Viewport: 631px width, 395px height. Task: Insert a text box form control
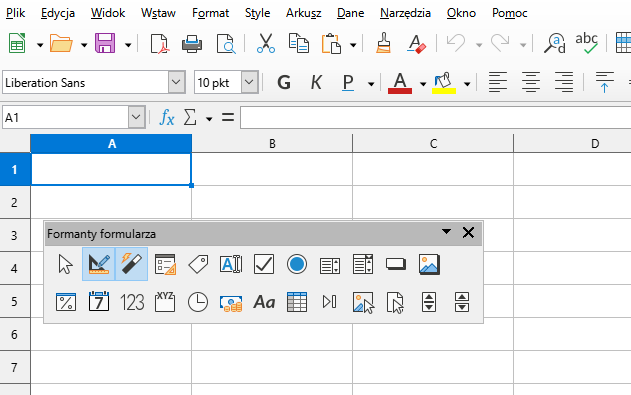tap(231, 264)
